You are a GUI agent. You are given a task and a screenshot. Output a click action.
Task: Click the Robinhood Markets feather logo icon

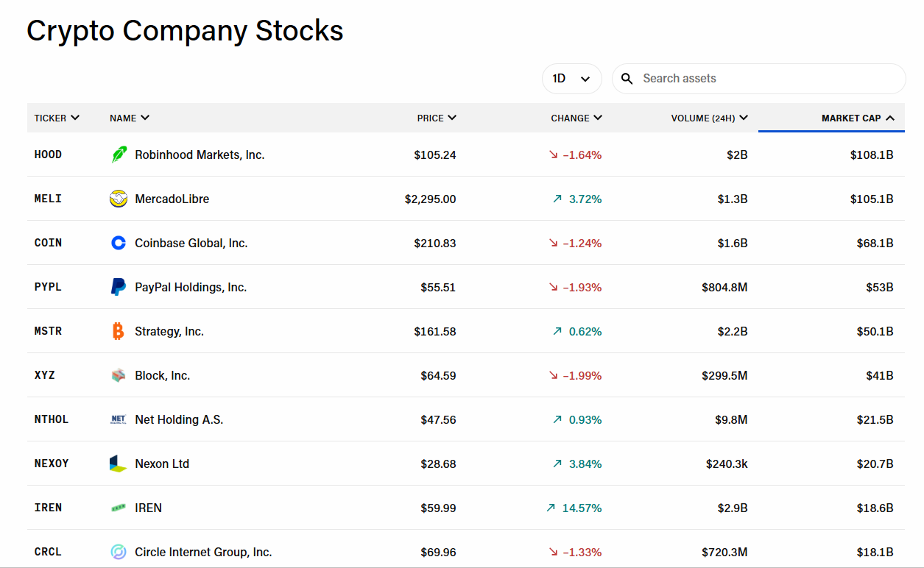[119, 155]
